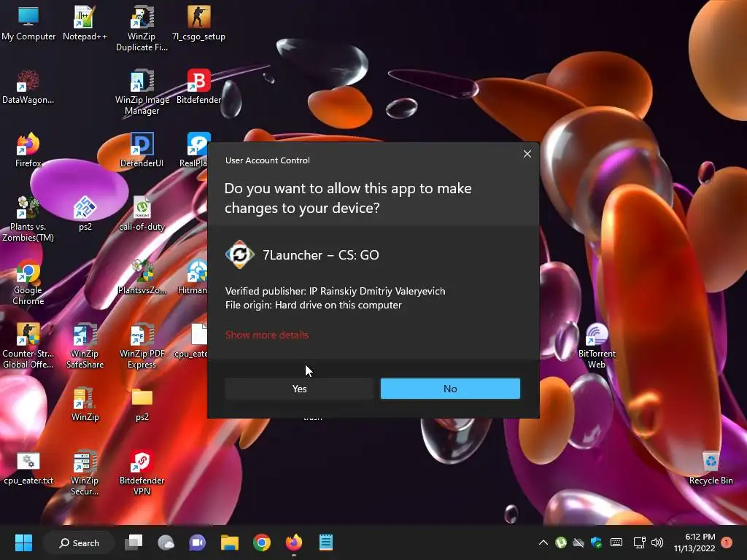747x560 pixels.
Task: Click the Windows Security shield tray icon
Action: [x=596, y=542]
